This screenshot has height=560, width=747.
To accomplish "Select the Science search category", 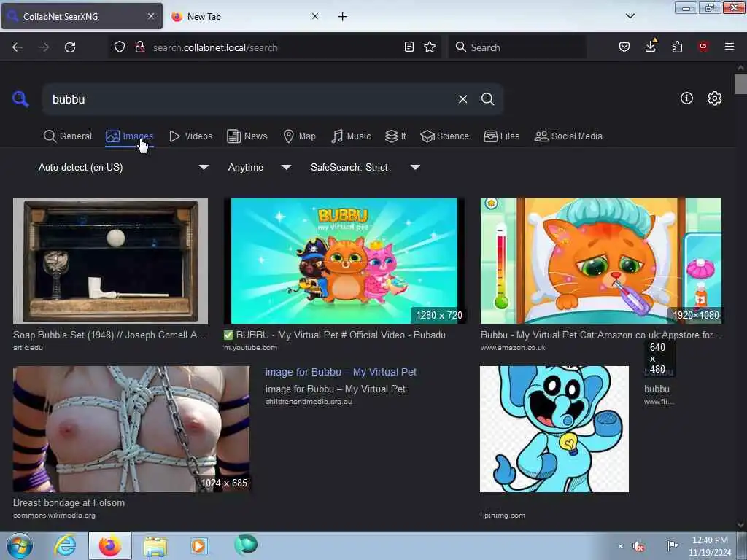I will pos(444,136).
